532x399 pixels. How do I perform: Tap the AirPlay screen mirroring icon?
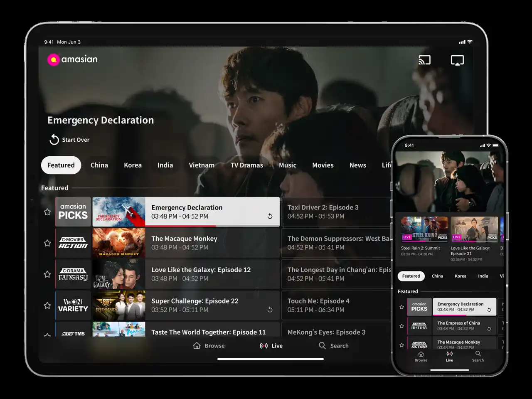tap(457, 60)
